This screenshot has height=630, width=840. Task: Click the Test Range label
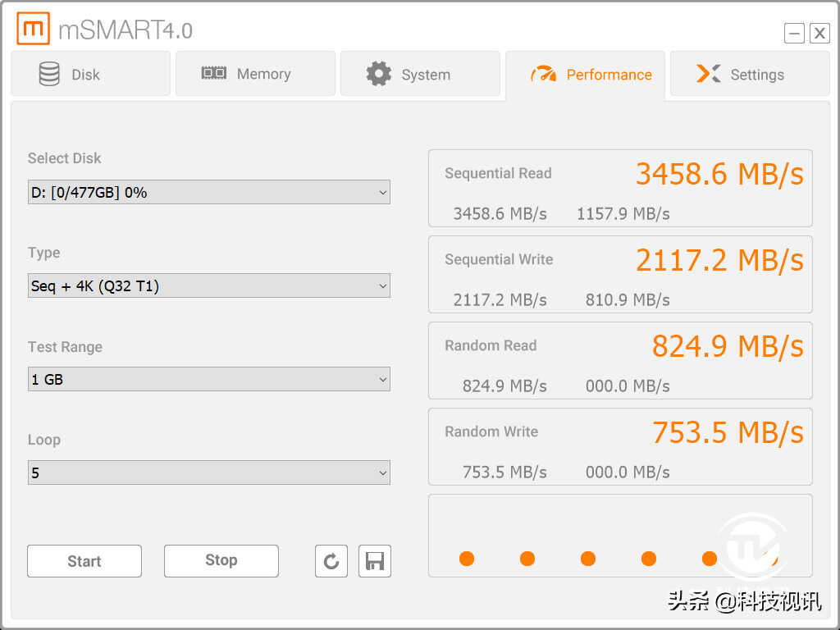(65, 347)
